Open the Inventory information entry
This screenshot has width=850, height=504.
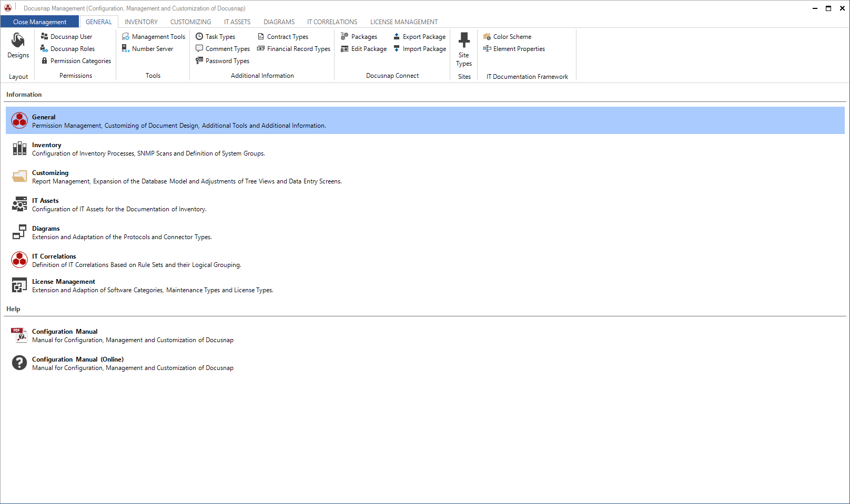pyautogui.click(x=425, y=148)
